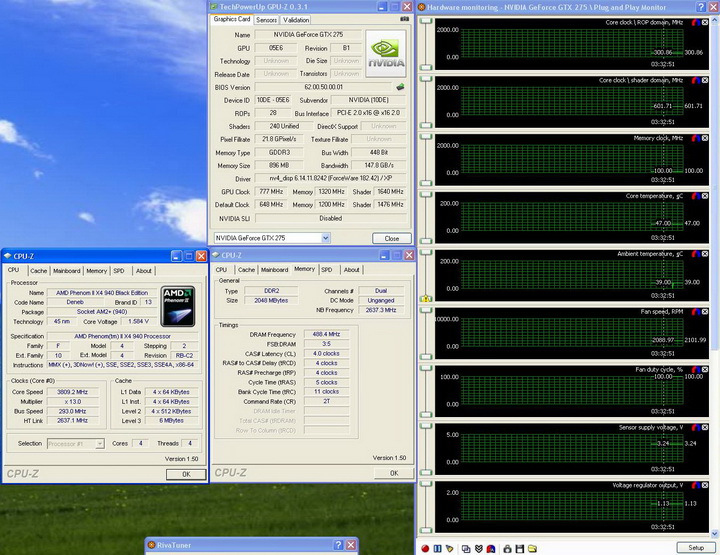Click scroll up arrow in Hardware monitoring
The height and width of the screenshot is (555, 720).
pos(714,22)
